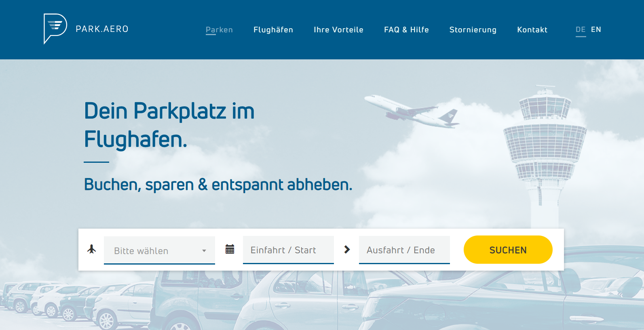Select Kontakt in the header
The height and width of the screenshot is (330, 644).
pyautogui.click(x=532, y=30)
